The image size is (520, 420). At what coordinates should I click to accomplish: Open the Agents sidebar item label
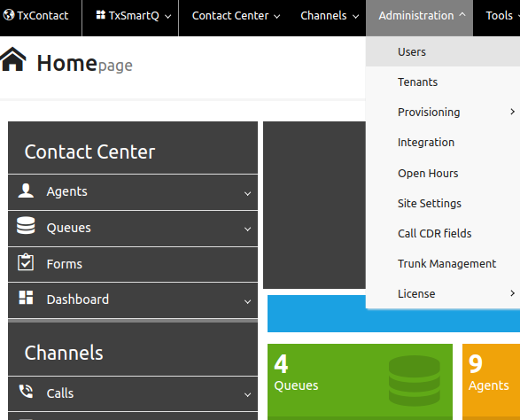click(x=66, y=191)
